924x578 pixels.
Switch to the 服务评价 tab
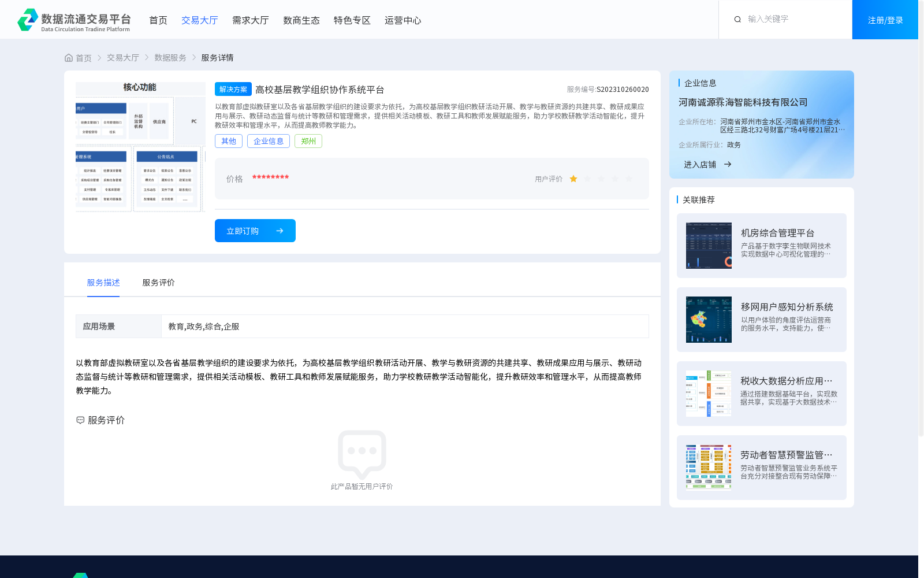(x=159, y=283)
